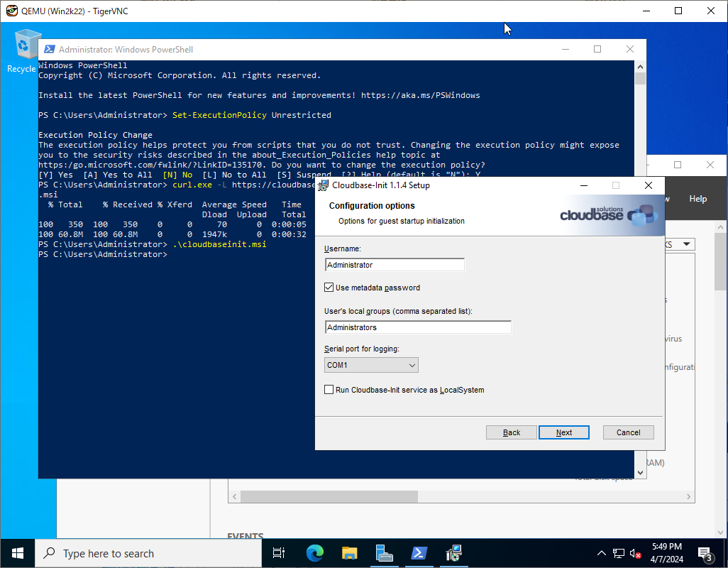728x568 pixels.
Task: Close the Cloudbase-Init Setup dialog
Action: pyautogui.click(x=648, y=185)
